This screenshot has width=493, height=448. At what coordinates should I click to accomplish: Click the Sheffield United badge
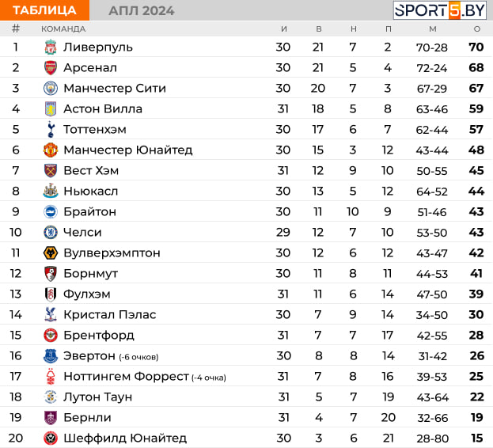point(51,438)
